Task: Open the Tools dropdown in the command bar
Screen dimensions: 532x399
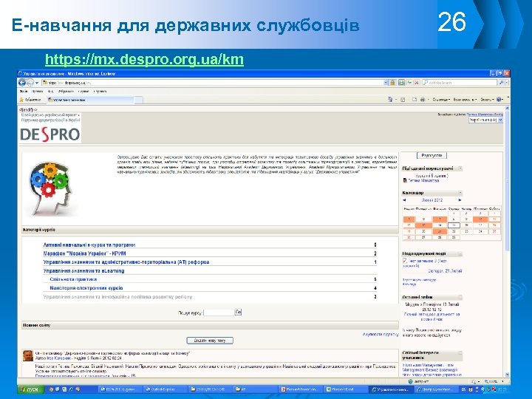Action: click(x=487, y=100)
